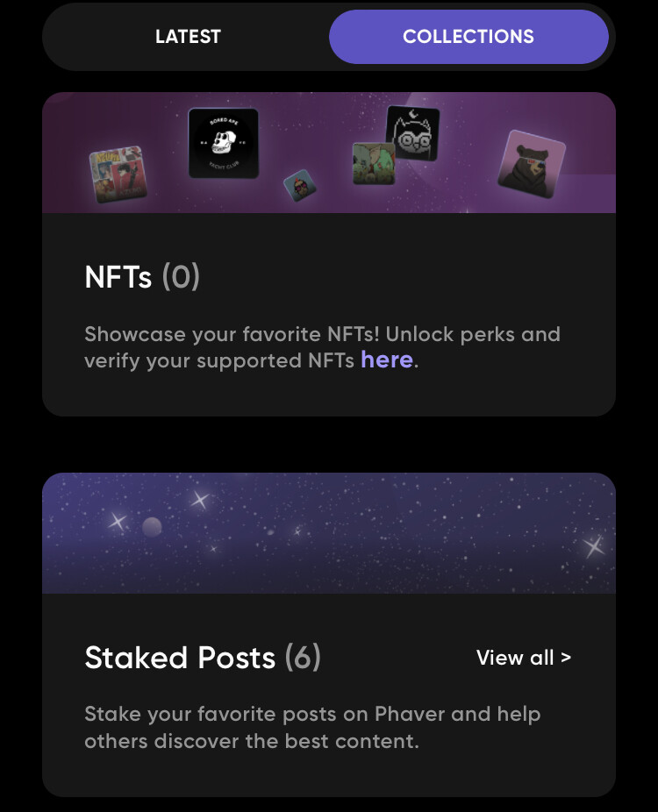Click the small tilted ape with sunglasses
This screenshot has width=658, height=812.
click(300, 185)
